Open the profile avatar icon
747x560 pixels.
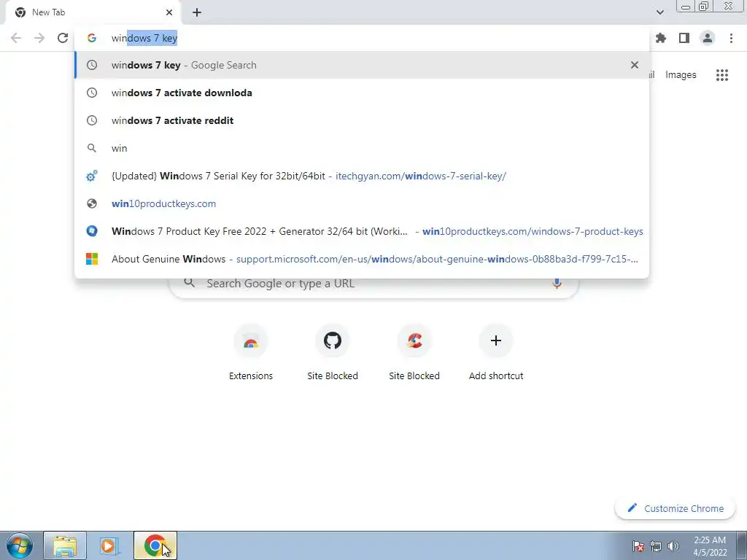click(x=708, y=38)
